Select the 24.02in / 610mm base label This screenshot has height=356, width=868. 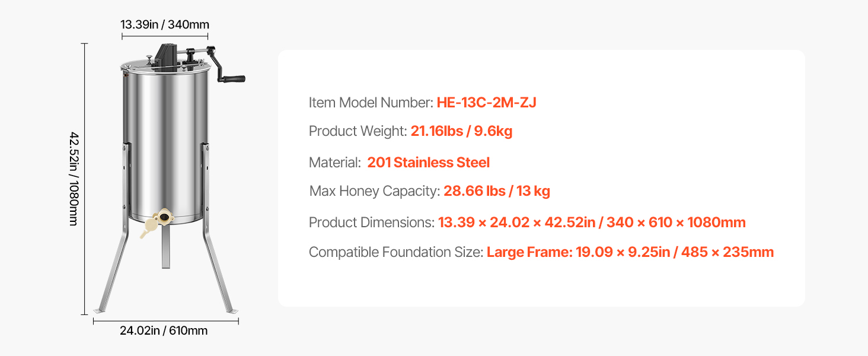164,330
